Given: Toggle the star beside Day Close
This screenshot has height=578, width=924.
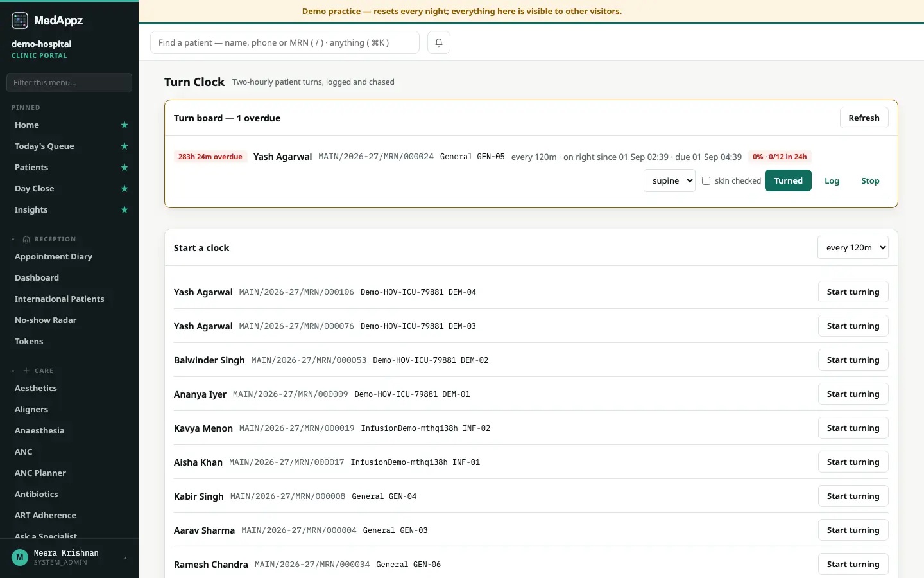Looking at the screenshot, I should click(x=124, y=189).
